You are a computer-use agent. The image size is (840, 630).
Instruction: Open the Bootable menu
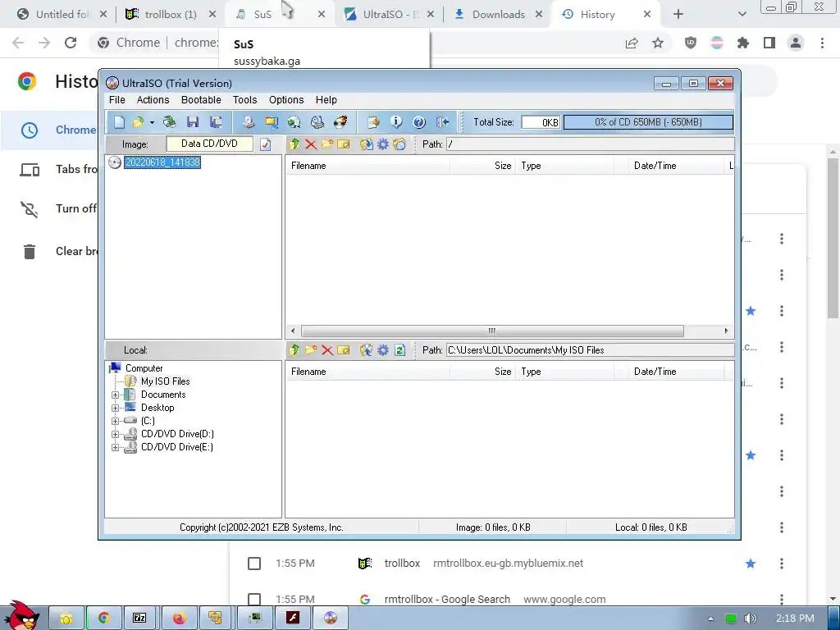[201, 99]
